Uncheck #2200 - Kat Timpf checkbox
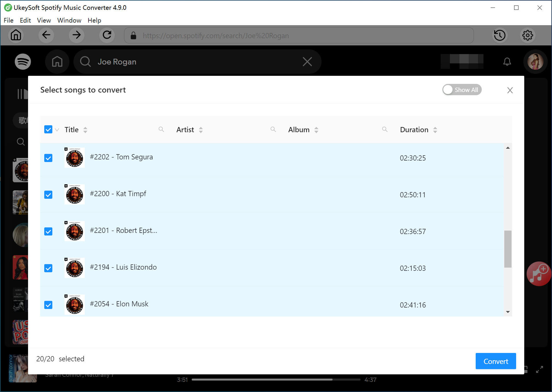This screenshot has height=392, width=552. [x=48, y=195]
